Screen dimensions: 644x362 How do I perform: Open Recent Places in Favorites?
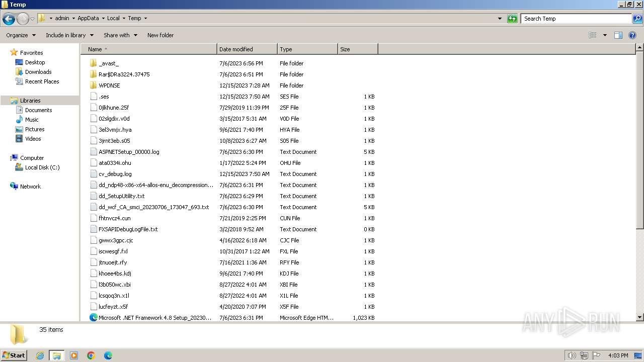[x=42, y=81]
